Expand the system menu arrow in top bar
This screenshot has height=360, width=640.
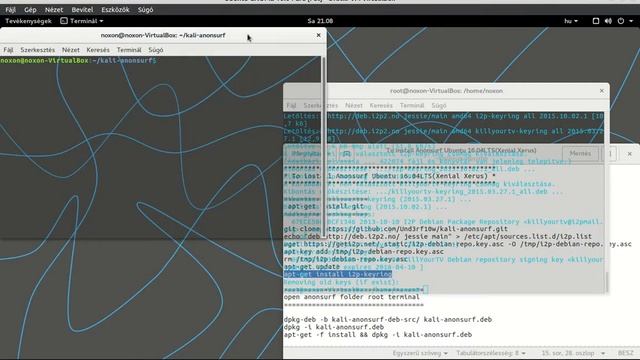coord(631,21)
